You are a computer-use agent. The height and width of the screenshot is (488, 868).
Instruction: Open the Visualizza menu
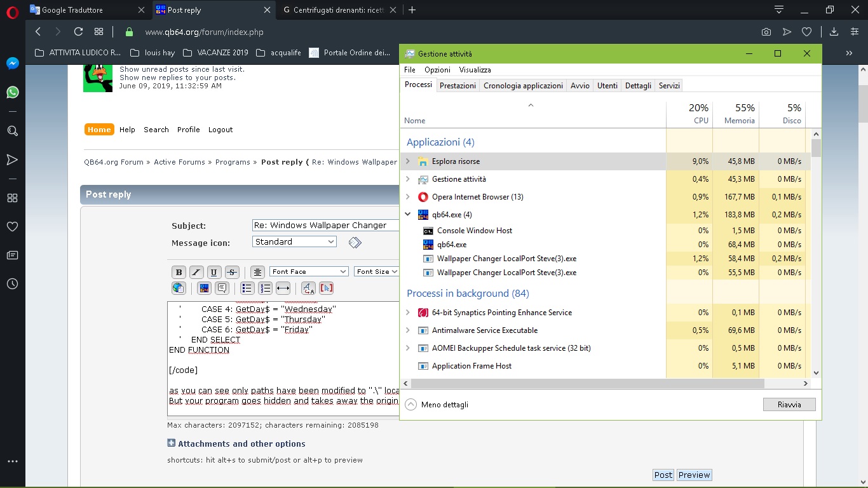coord(475,70)
